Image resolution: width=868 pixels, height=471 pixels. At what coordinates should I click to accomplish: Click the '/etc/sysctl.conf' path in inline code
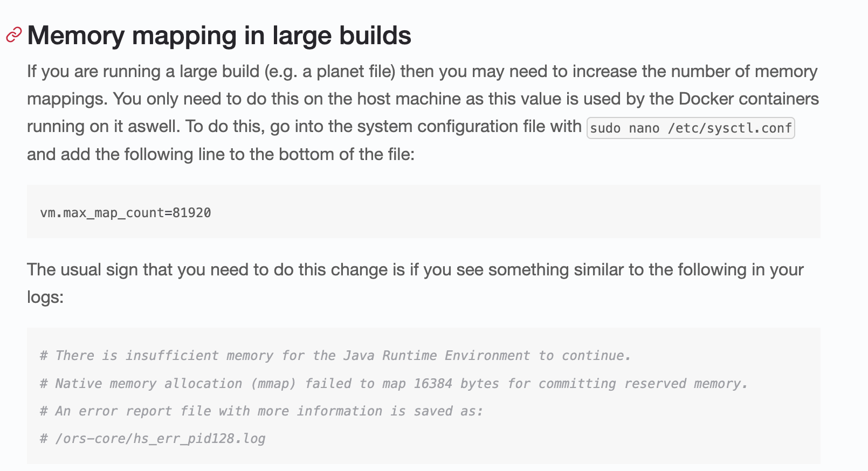(729, 128)
